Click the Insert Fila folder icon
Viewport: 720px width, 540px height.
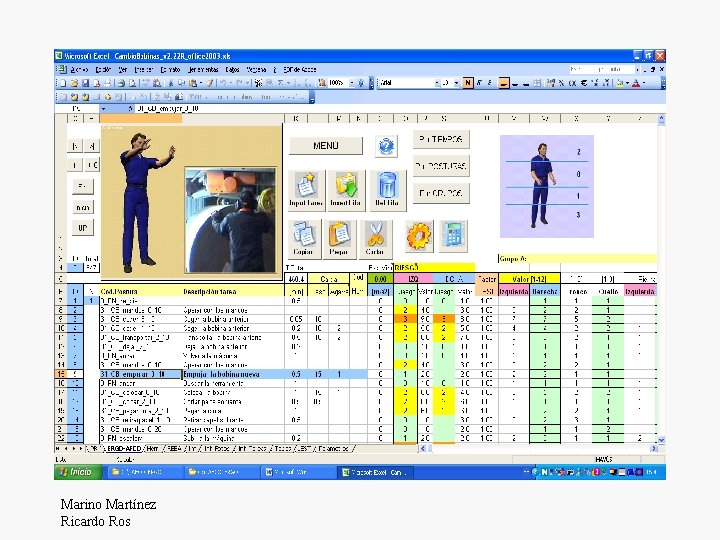click(346, 190)
